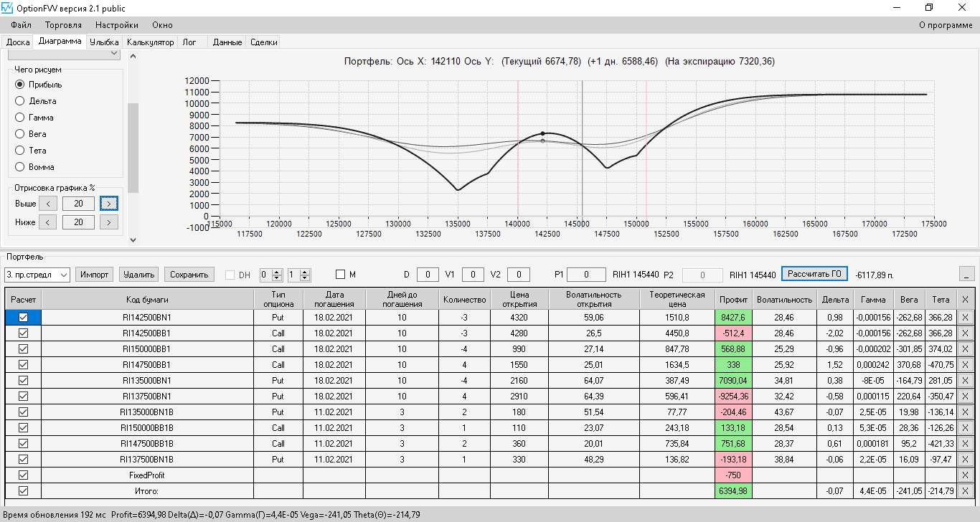The image size is (980, 522).
Task: Remove the RI150000BB1 row via X icon
Action: coord(964,349)
